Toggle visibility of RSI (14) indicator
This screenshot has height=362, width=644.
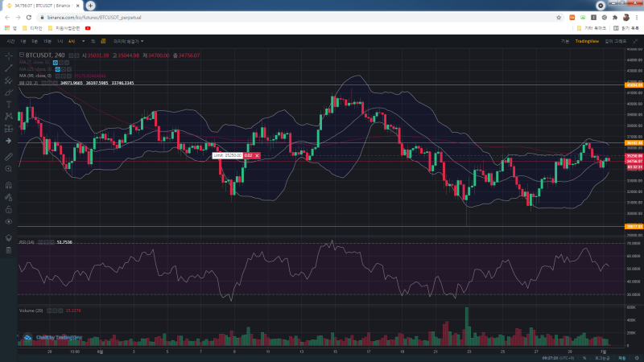pyautogui.click(x=41, y=242)
